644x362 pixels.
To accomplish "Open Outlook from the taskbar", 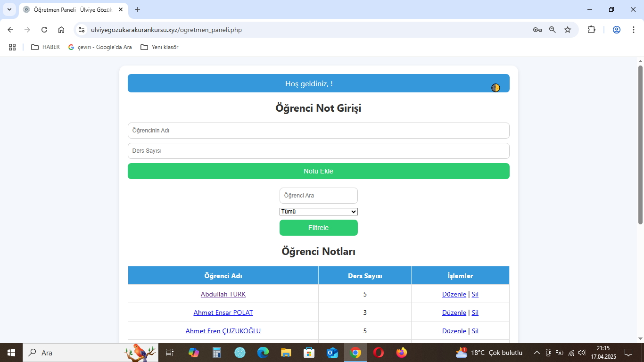I will click(332, 353).
